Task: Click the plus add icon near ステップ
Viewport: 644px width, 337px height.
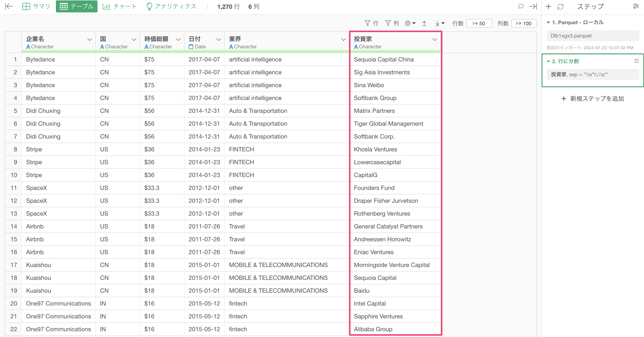Action: pyautogui.click(x=548, y=6)
